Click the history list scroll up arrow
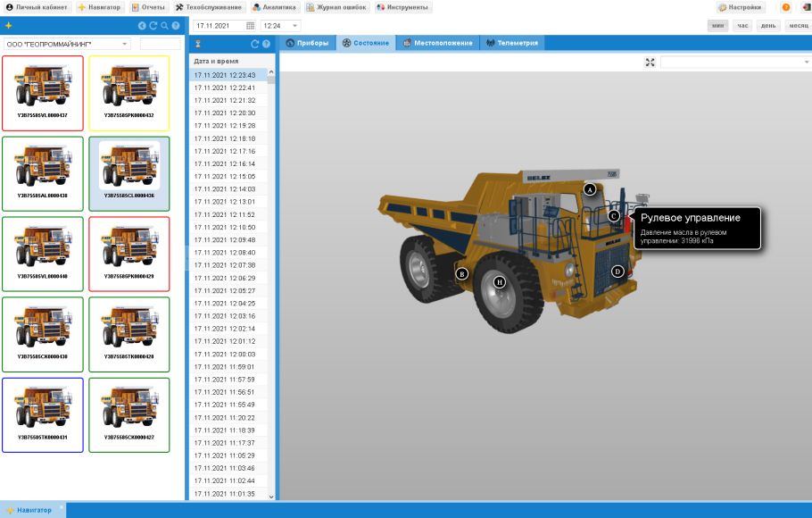Viewport: 812px width, 518px height. click(x=271, y=72)
